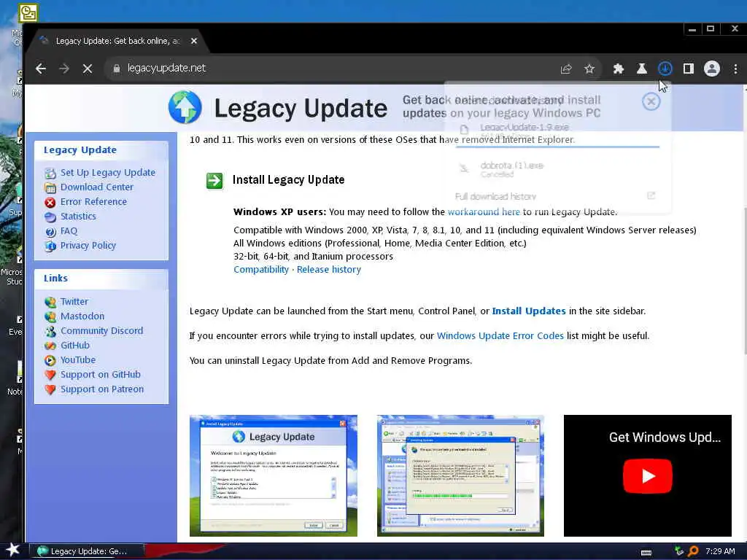
Task: Click the Community Discord people icon
Action: point(50,332)
